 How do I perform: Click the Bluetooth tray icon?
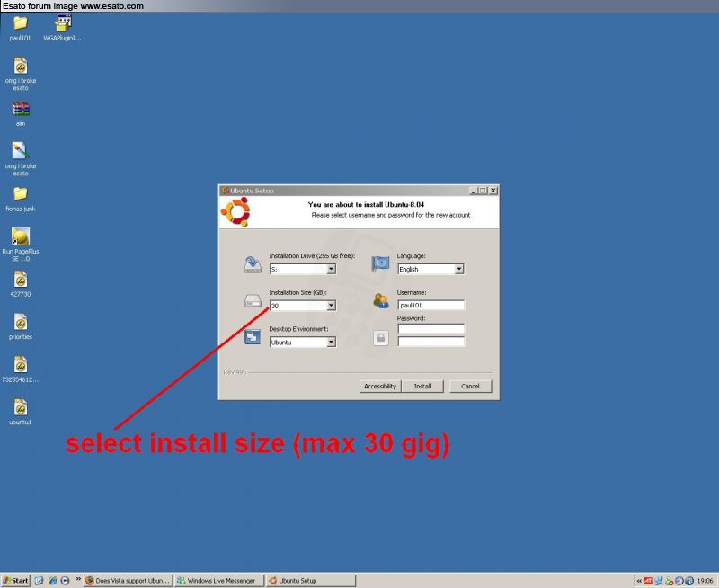click(x=688, y=581)
